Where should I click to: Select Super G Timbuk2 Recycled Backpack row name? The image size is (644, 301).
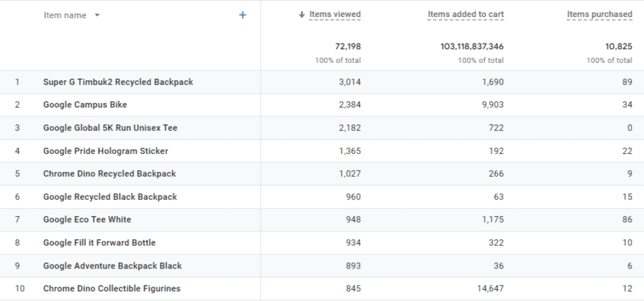pyautogui.click(x=118, y=82)
